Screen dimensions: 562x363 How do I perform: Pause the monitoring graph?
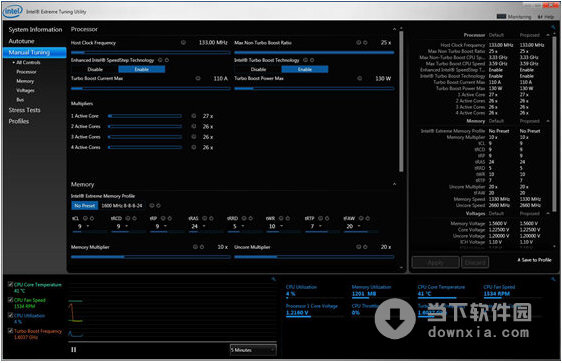(73, 349)
